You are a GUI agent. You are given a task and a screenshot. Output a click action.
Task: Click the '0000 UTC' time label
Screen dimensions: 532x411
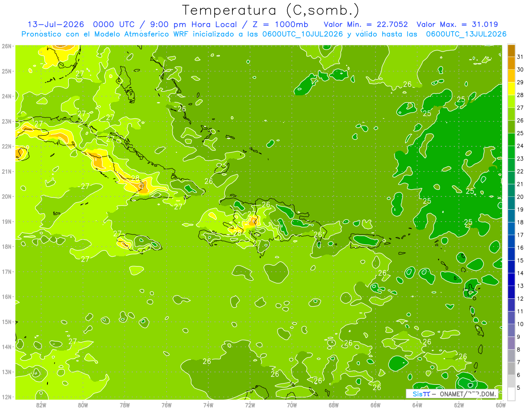click(x=115, y=24)
